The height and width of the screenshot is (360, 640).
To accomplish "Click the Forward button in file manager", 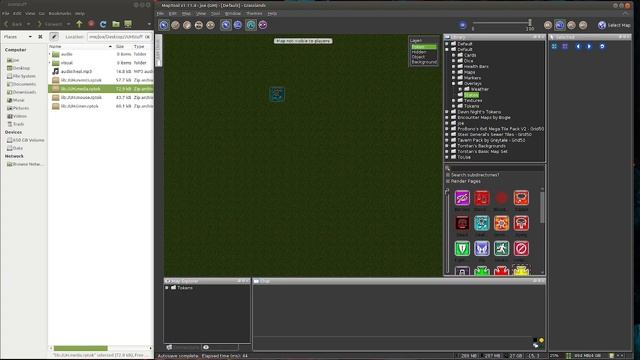I will tap(50, 24).
